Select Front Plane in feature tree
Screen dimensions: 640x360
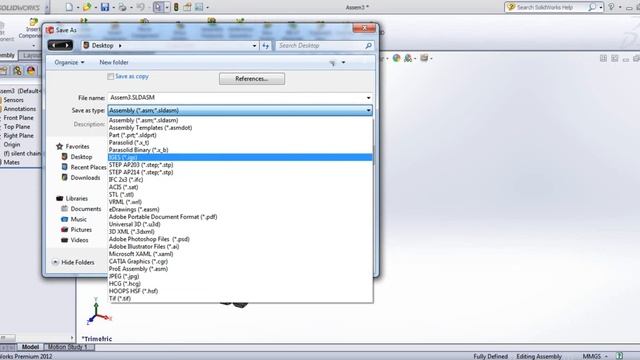[x=18, y=118]
